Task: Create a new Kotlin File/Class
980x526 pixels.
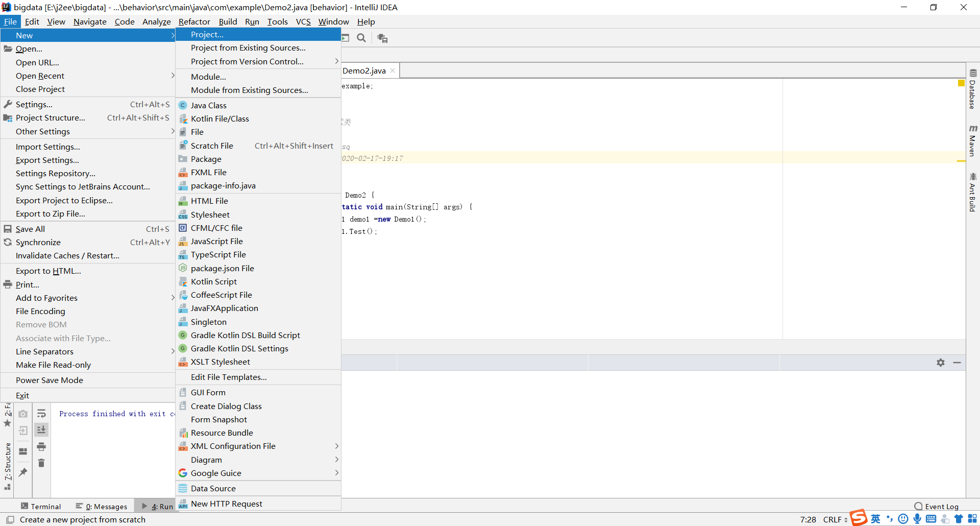Action: (x=258, y=118)
